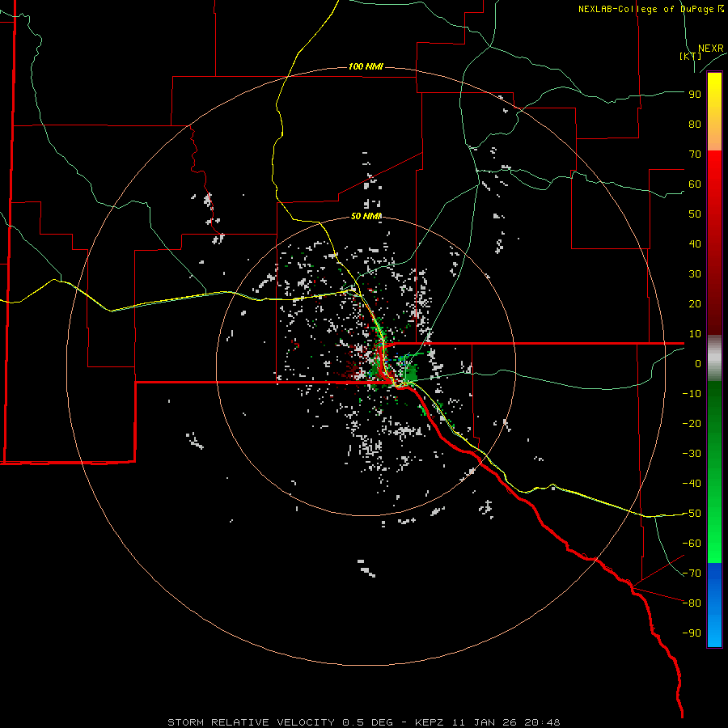728x728 pixels.
Task: Click the "[KT]" units label
Action: [691, 56]
